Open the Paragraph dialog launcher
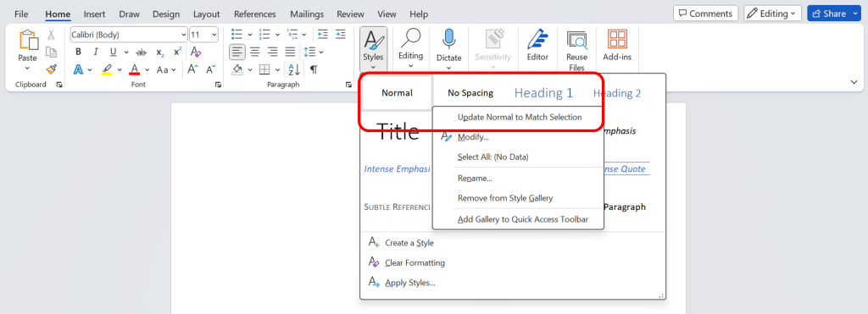The width and height of the screenshot is (868, 314). (x=348, y=85)
